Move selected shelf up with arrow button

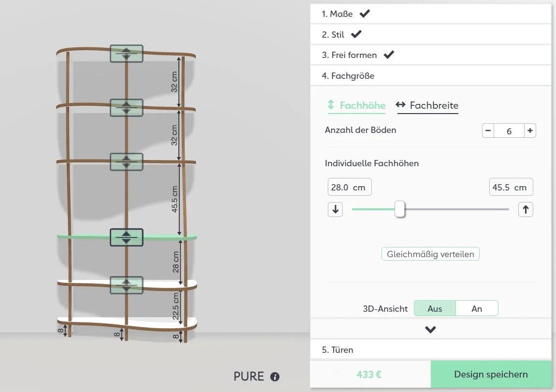(526, 209)
